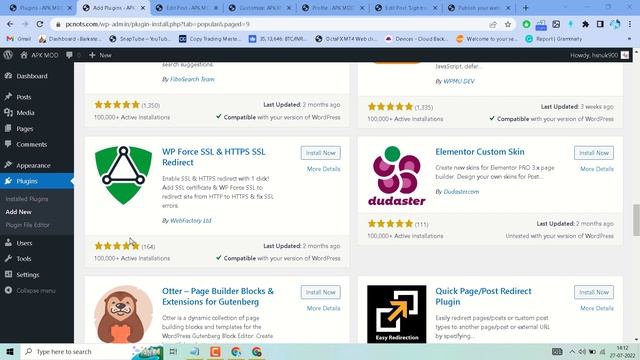The width and height of the screenshot is (640, 360).
Task: Open Dudaster.com author link
Action: pos(461,191)
